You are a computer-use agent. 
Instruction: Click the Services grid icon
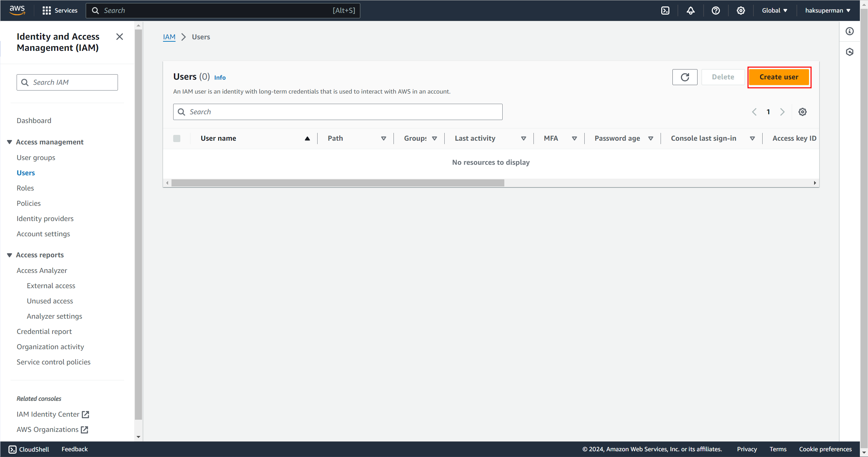46,11
